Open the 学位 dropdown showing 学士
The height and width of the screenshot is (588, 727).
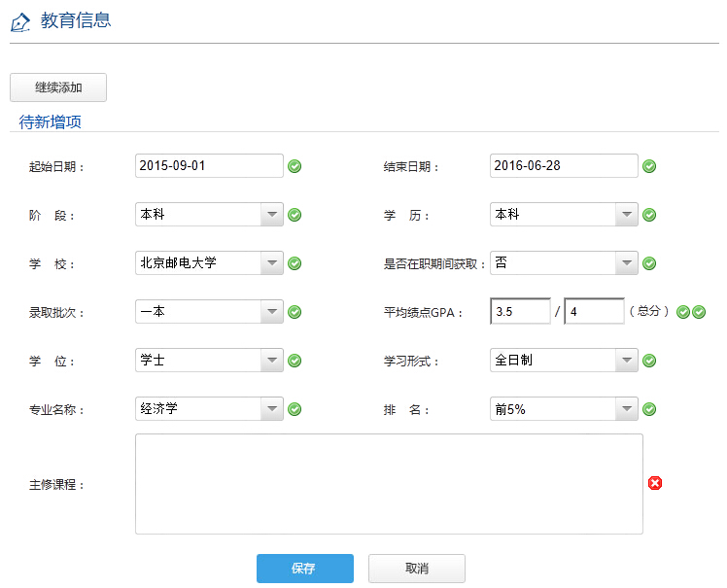point(209,361)
